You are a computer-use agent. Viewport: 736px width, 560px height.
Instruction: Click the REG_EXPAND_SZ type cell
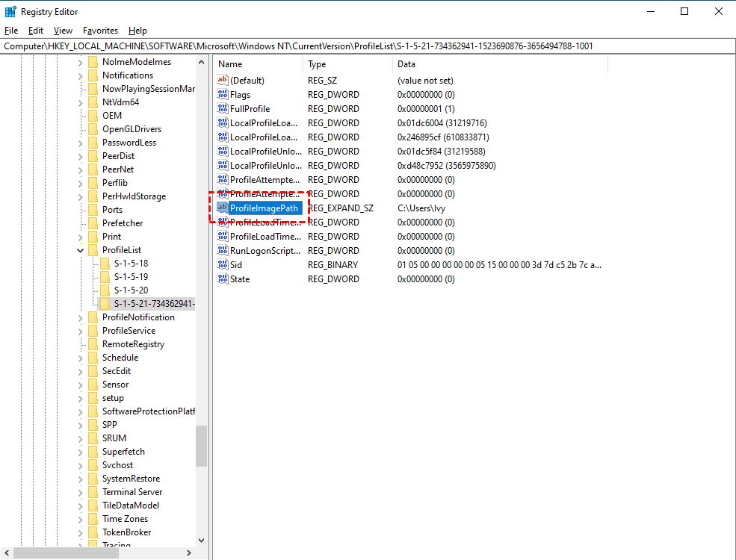click(x=341, y=208)
